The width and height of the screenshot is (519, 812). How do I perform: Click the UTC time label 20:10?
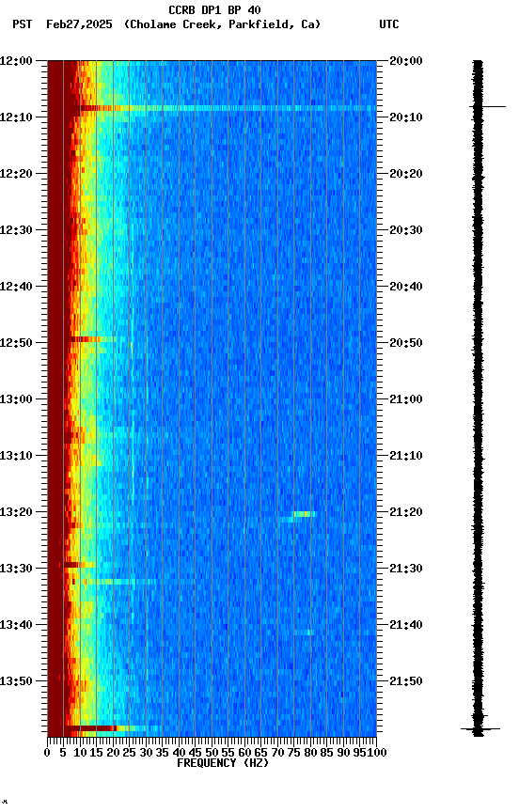click(405, 117)
